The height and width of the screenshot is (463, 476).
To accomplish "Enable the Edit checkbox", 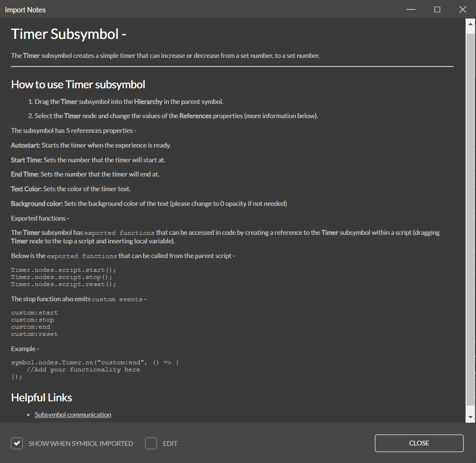I will coord(151,444).
